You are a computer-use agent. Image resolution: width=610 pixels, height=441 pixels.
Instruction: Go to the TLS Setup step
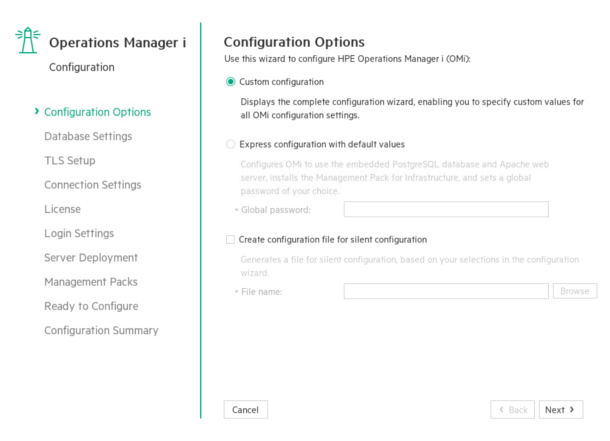tap(70, 161)
